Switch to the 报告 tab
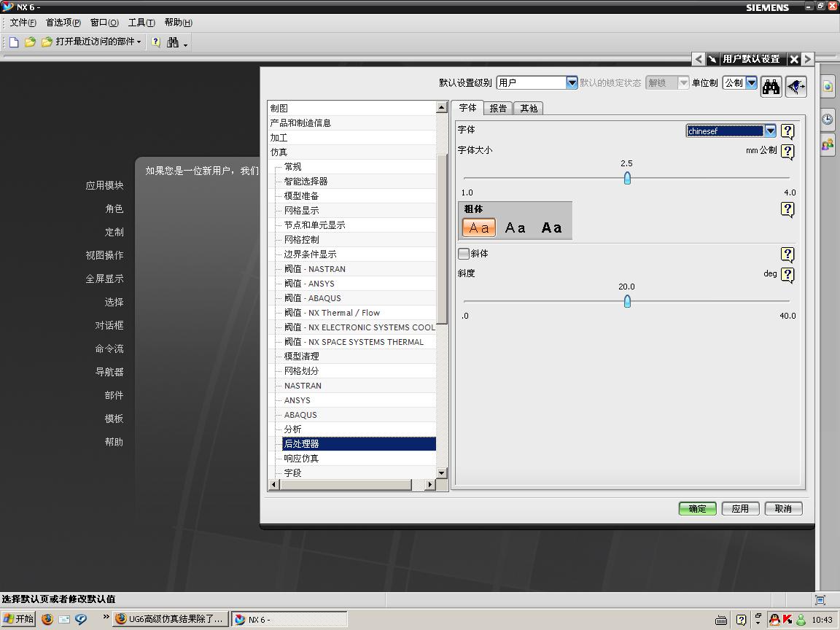Screen dimensions: 840x630 click(x=498, y=108)
